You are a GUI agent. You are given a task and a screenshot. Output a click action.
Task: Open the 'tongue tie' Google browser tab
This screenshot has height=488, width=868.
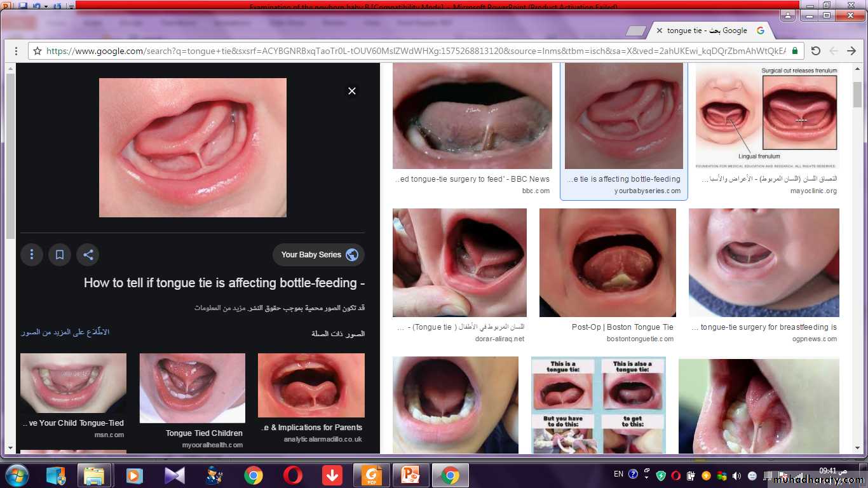coord(707,30)
